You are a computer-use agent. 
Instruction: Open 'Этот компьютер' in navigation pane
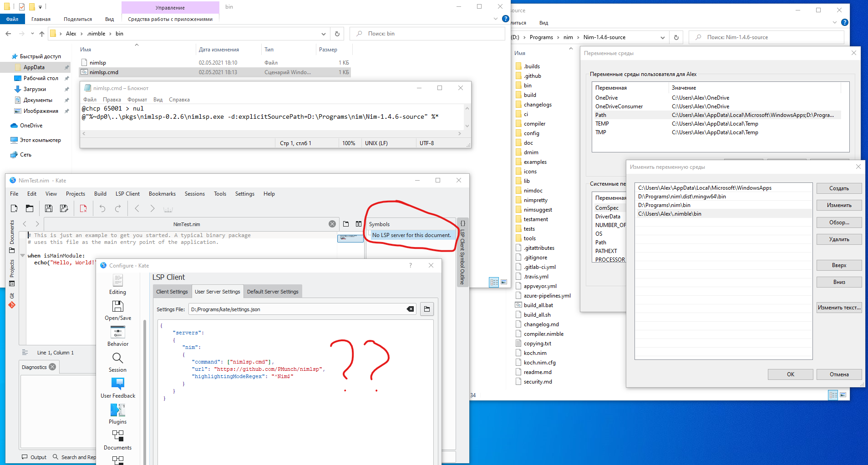[40, 140]
